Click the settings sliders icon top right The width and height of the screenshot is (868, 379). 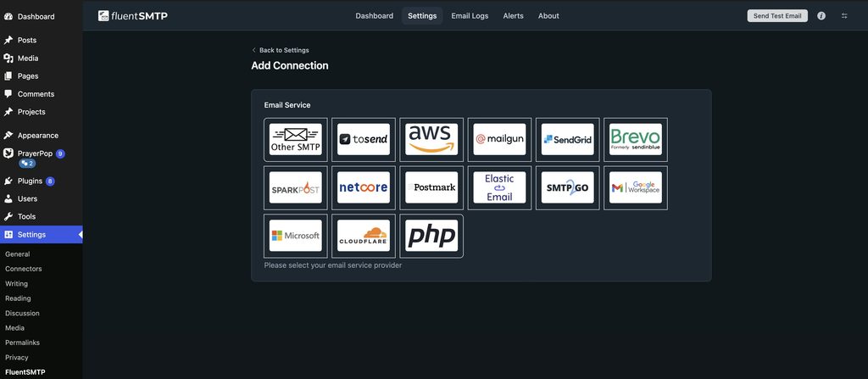(844, 16)
